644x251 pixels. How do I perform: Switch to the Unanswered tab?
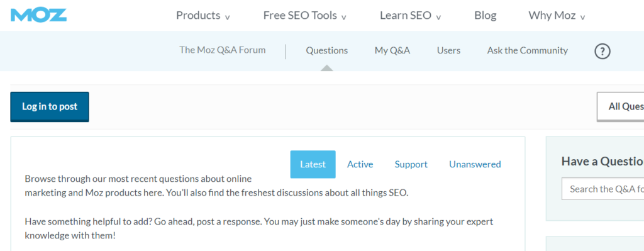pos(475,164)
